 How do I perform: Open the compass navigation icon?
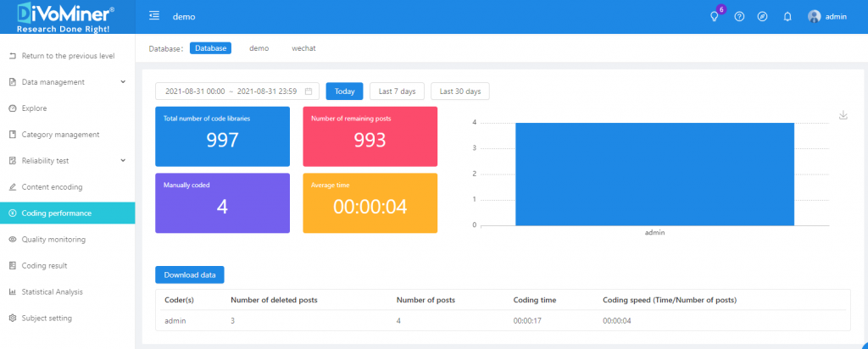762,16
